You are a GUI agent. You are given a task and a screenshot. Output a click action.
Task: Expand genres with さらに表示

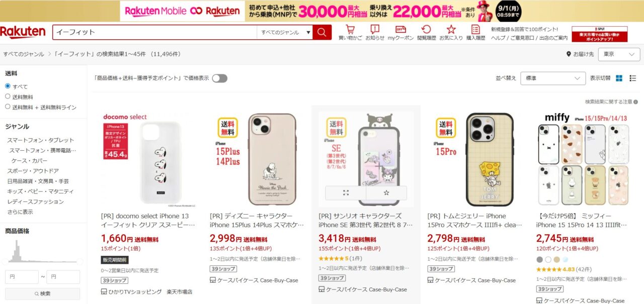coord(20,212)
